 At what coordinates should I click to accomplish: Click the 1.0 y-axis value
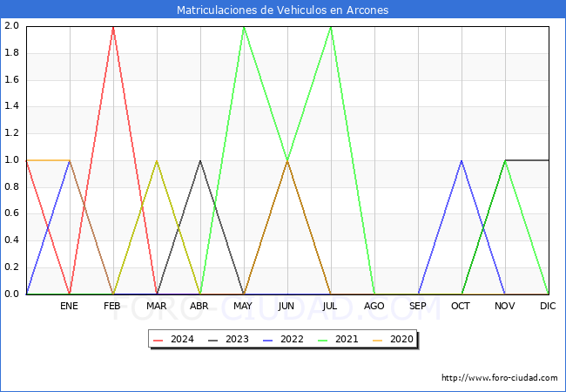11,159
